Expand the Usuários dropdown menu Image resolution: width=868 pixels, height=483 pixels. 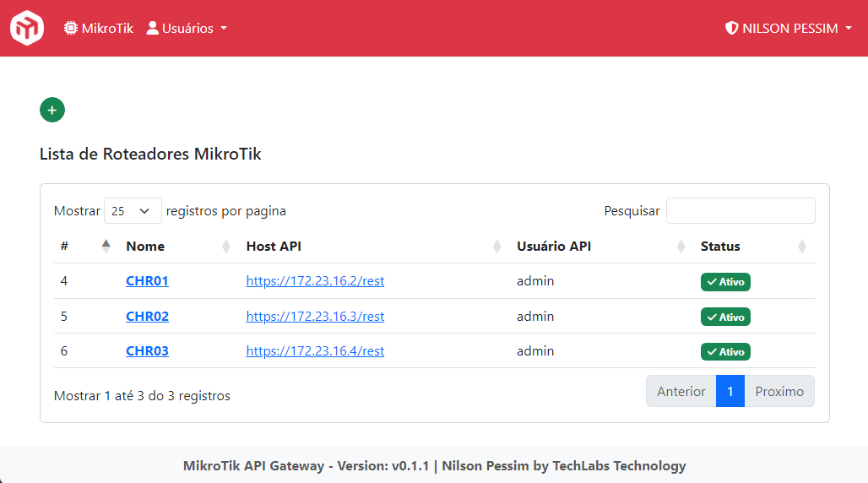187,28
